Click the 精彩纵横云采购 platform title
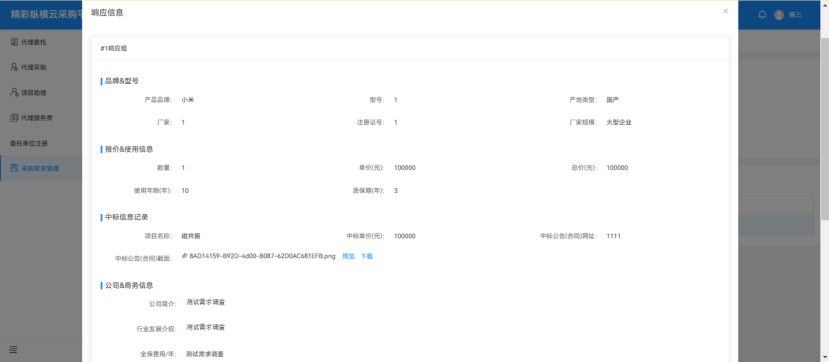Viewport: 829px width, 362px height. coord(46,14)
